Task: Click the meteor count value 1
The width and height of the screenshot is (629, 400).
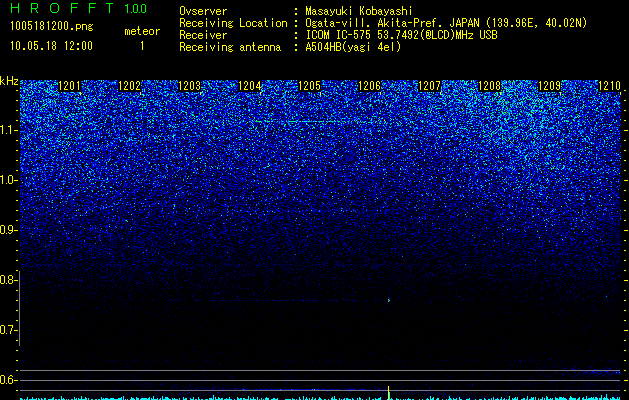Action: click(142, 46)
